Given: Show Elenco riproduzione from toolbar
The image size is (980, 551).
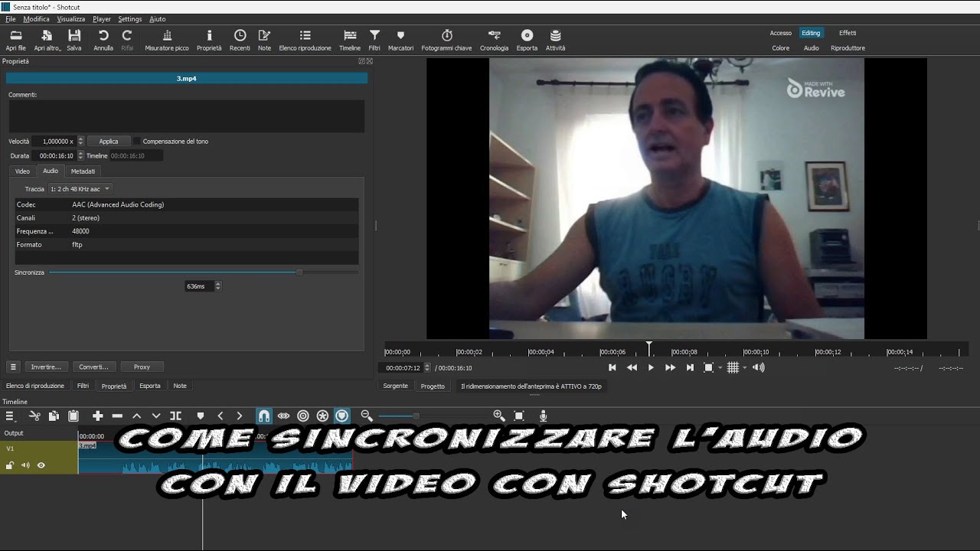Looking at the screenshot, I should (305, 41).
